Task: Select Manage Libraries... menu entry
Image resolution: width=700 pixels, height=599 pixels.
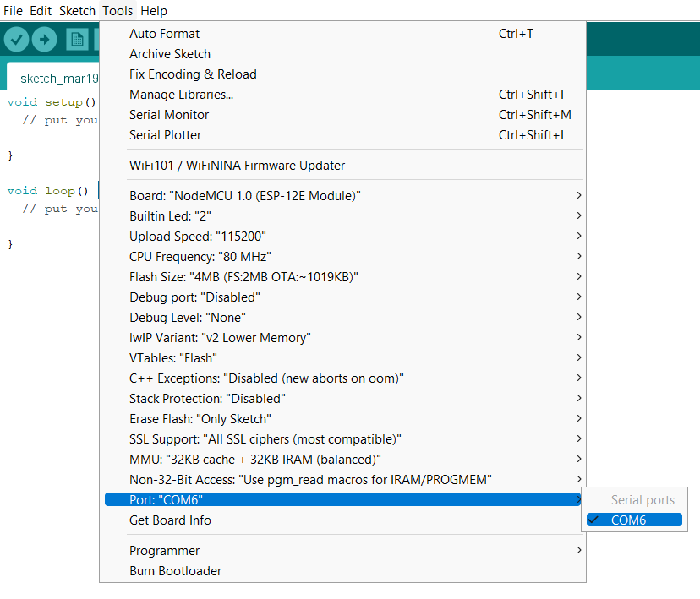Action: point(181,95)
